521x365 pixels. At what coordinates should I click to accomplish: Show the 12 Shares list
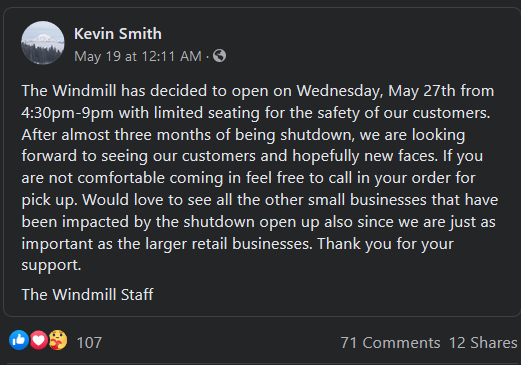(x=483, y=343)
